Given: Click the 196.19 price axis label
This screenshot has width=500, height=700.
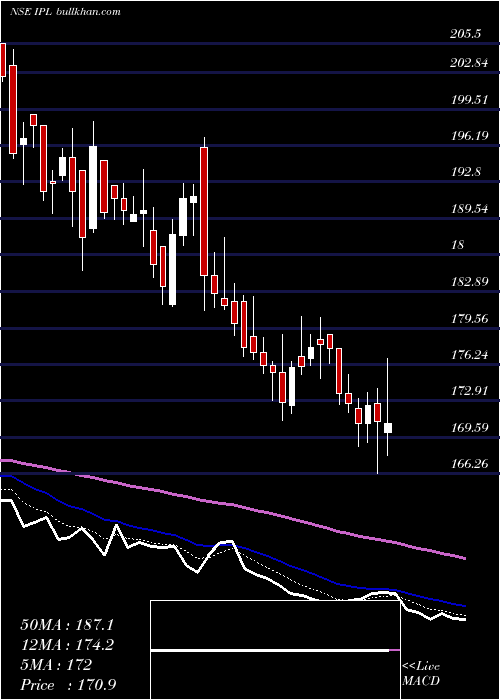Looking at the screenshot, I should click(469, 136).
